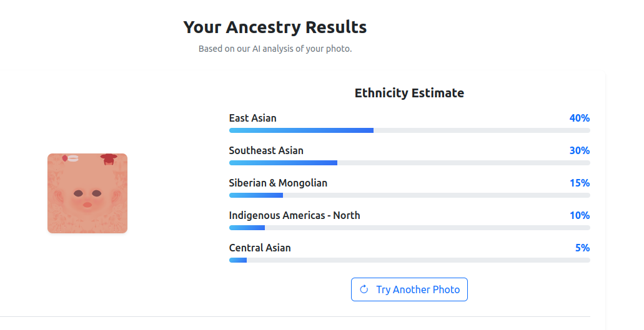Click the 5% percentage value
Viewport: 644px width, 330px height.
582,248
